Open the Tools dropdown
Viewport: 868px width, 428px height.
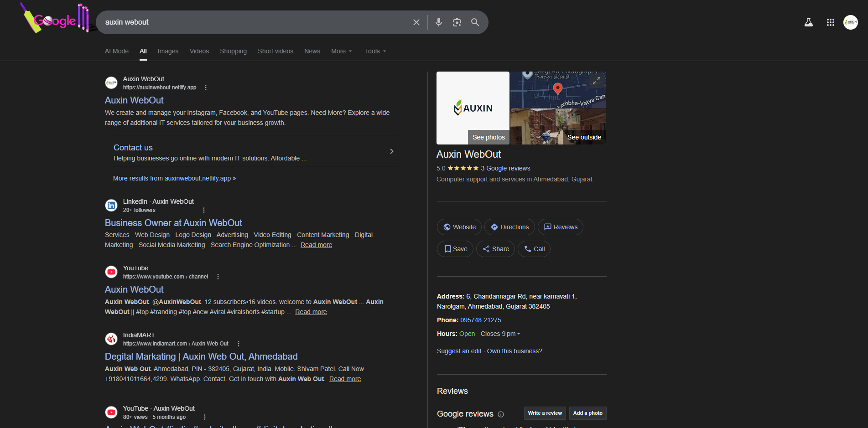[x=375, y=51]
